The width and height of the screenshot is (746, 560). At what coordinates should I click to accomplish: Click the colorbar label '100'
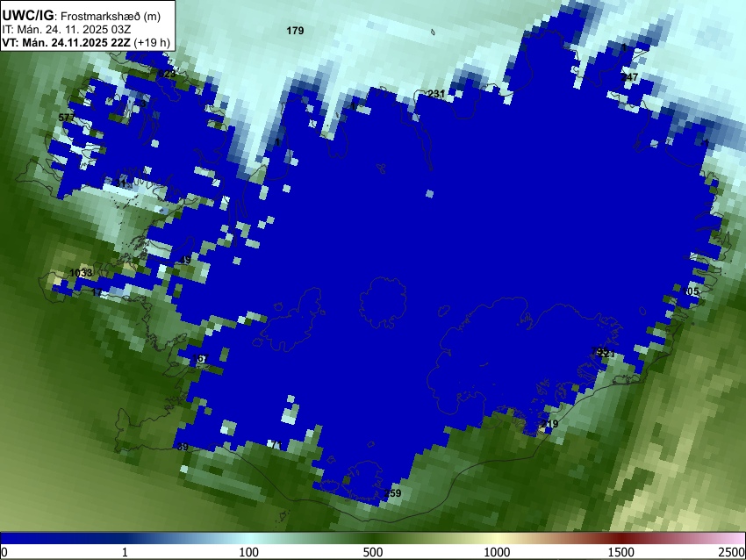pyautogui.click(x=248, y=552)
